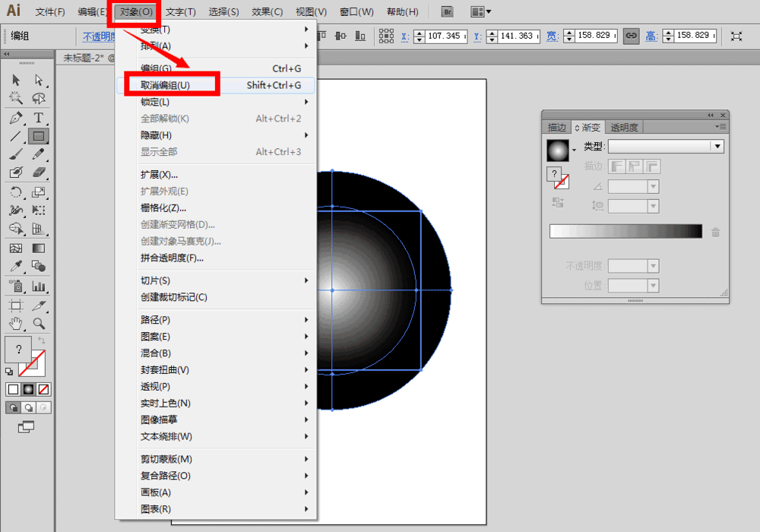This screenshot has height=532, width=760.
Task: Select the Hand tool
Action: pos(16,324)
